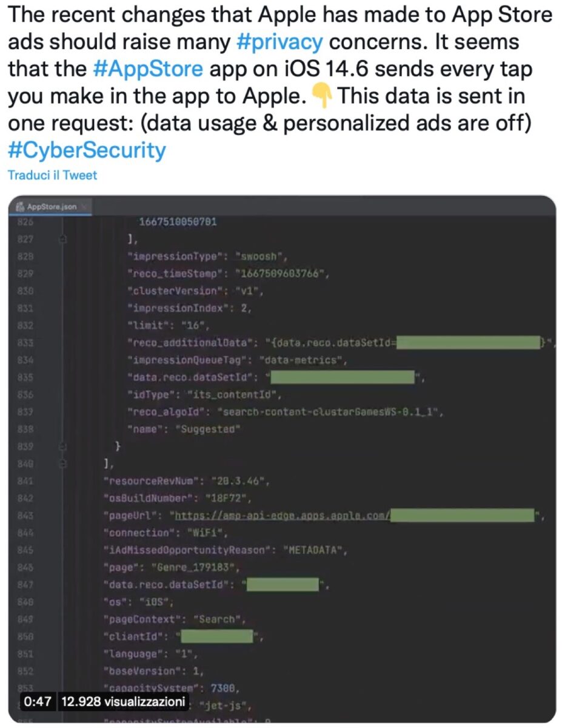Switch to the AppStore.json tab
Image resolution: width=562 pixels, height=728 pixels.
[x=52, y=207]
